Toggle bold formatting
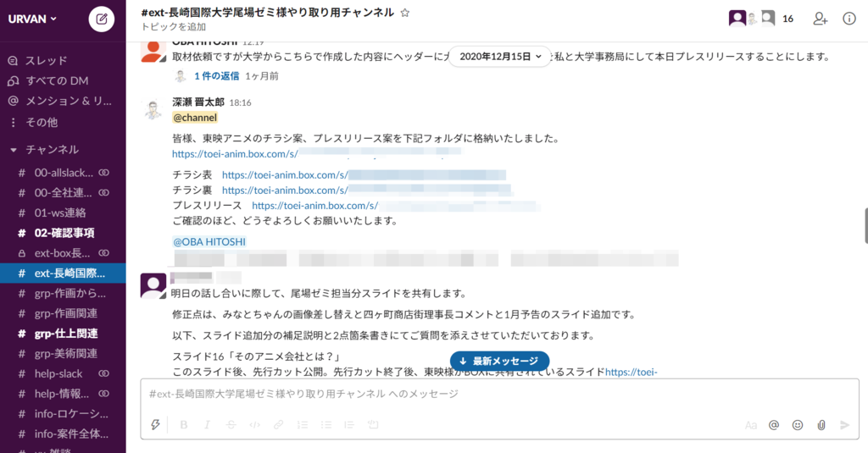 (184, 424)
